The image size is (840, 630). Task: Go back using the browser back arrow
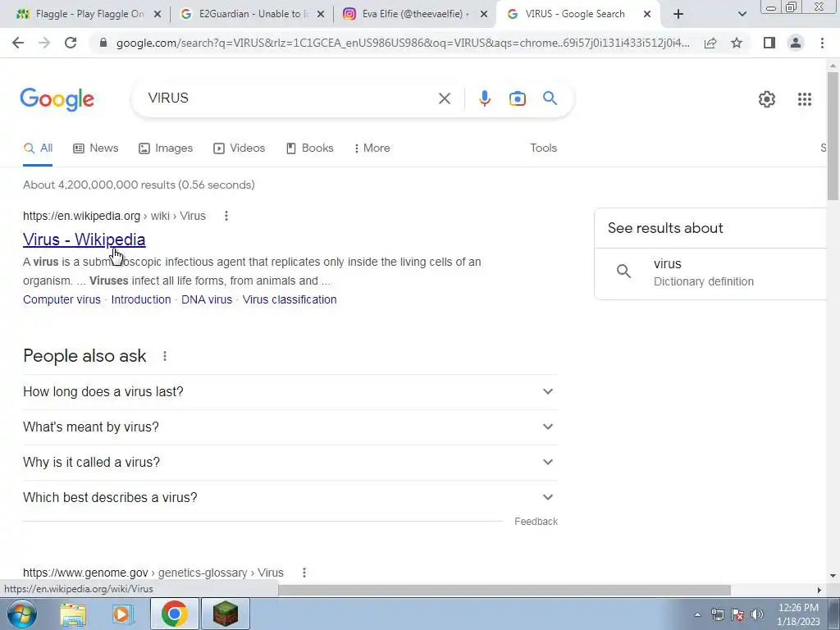point(18,43)
